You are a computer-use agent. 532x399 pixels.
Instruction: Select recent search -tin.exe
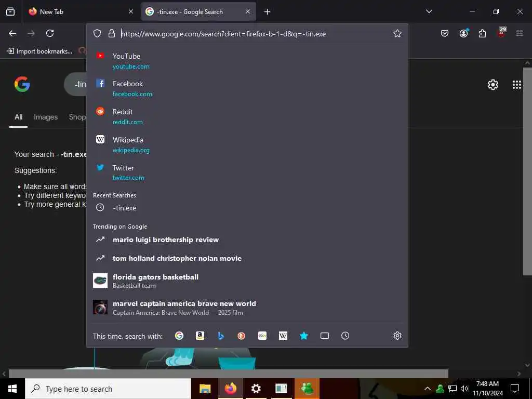tap(247, 208)
